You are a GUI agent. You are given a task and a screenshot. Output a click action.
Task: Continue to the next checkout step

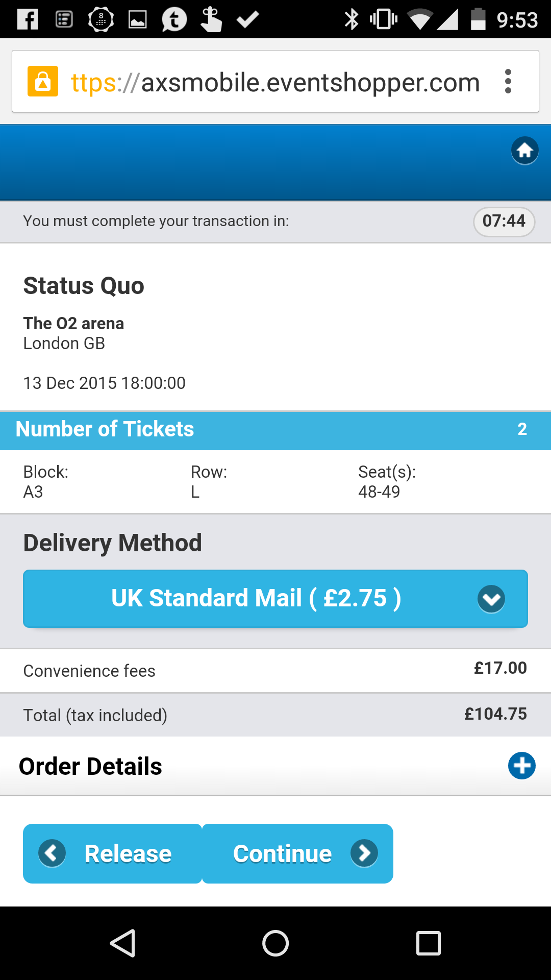[297, 853]
